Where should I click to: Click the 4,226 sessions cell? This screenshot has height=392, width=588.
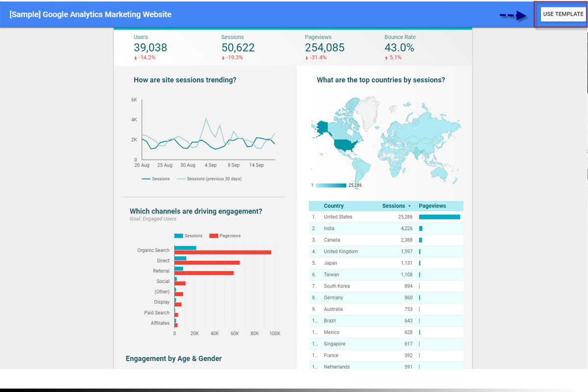(407, 228)
